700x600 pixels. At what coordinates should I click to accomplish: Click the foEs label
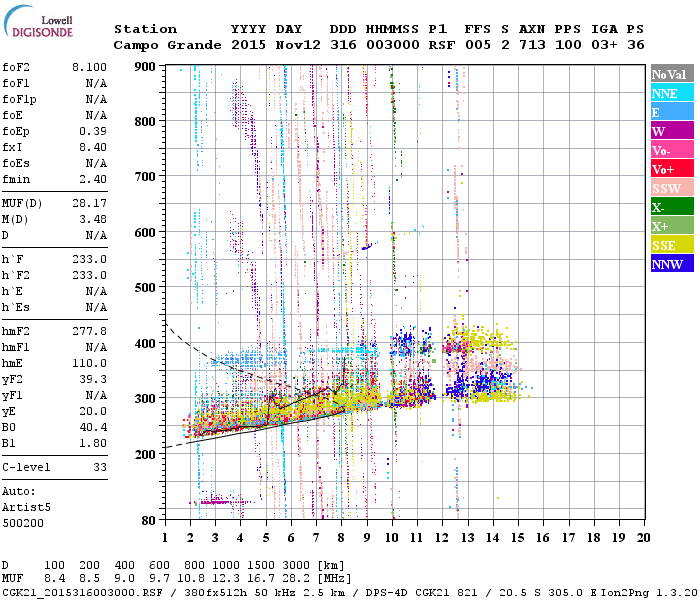click(16, 163)
